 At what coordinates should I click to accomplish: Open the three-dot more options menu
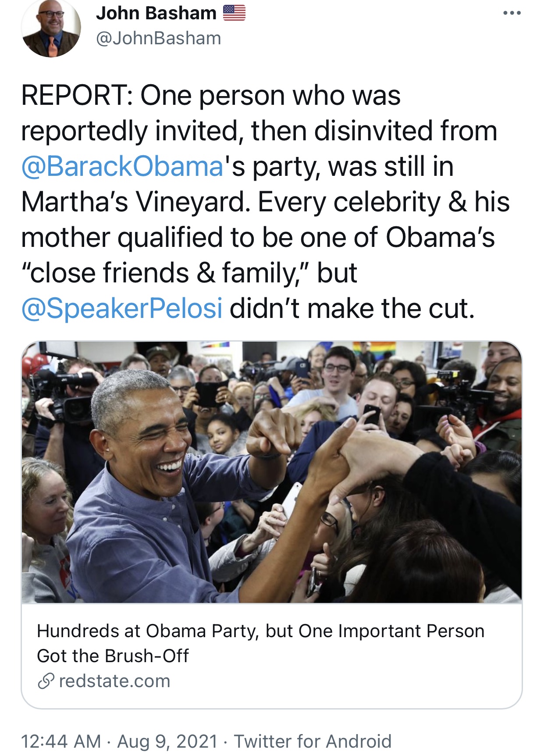(x=512, y=13)
